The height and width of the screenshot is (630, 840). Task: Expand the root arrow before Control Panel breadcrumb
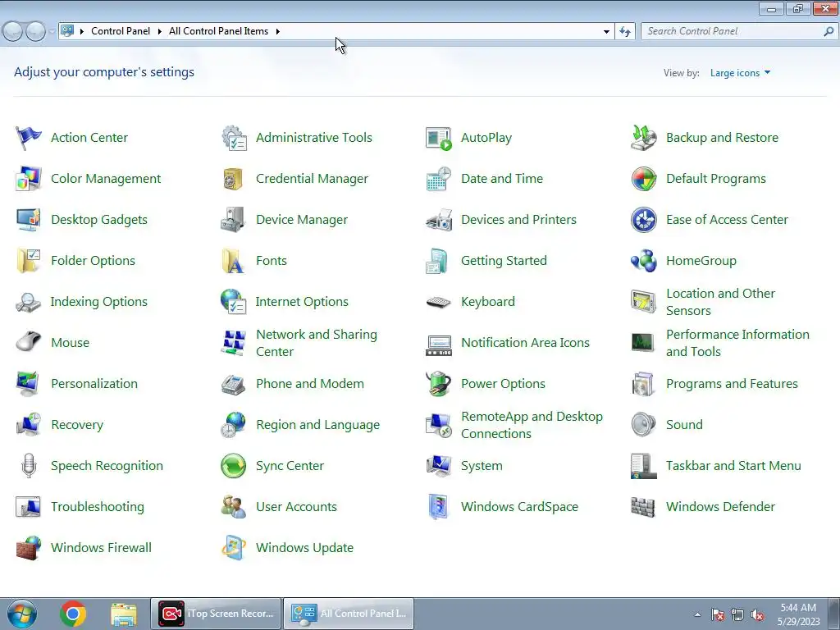(82, 32)
